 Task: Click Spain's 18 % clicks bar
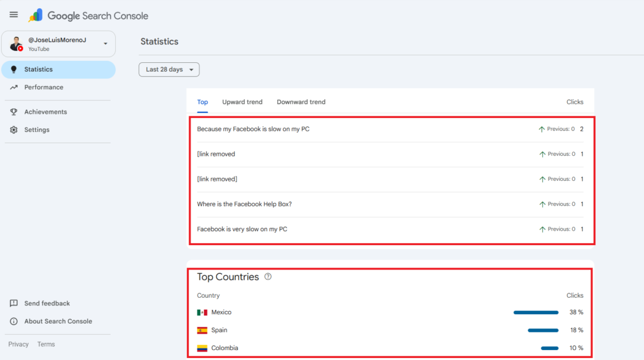pos(543,330)
